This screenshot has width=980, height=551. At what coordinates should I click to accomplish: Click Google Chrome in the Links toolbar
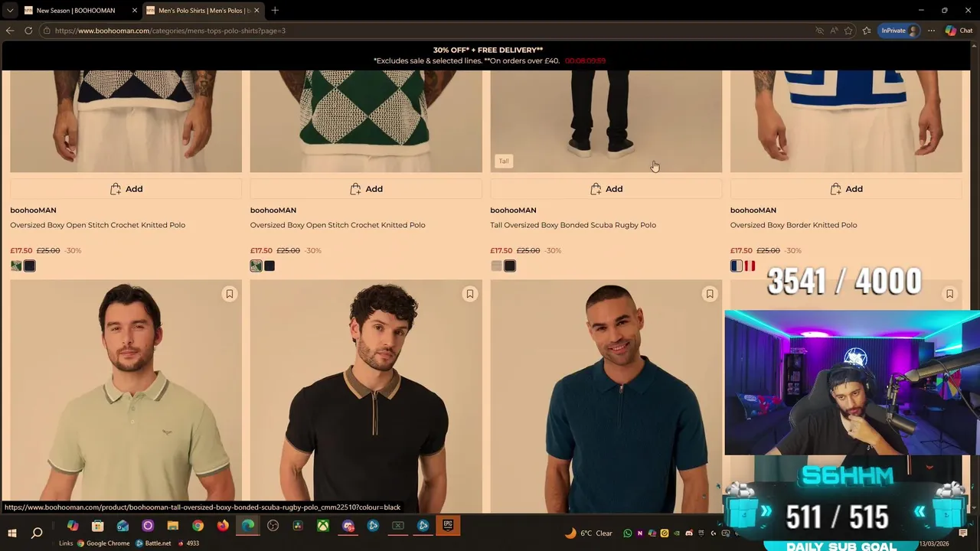[x=103, y=543]
